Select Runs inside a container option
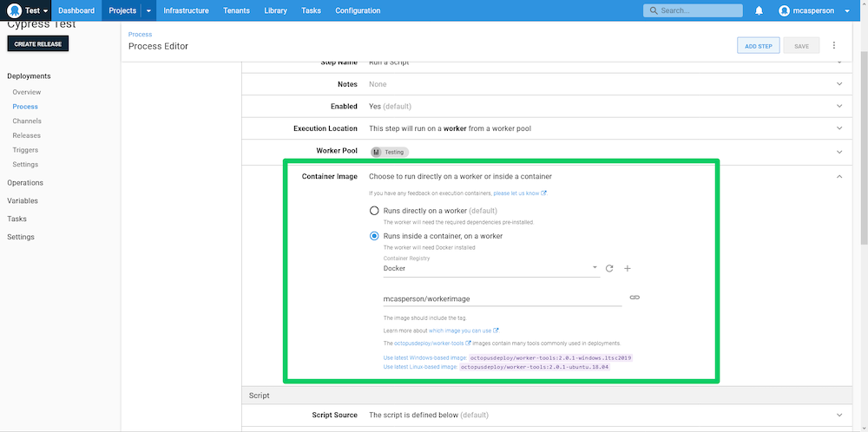This screenshot has width=868, height=432. coord(374,236)
